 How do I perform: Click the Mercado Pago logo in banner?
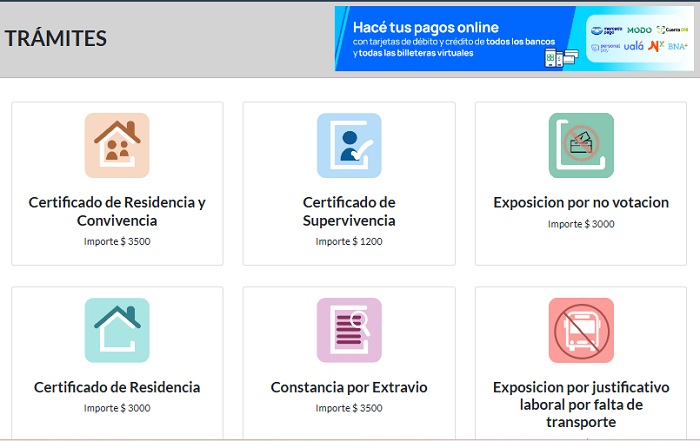[x=606, y=30]
